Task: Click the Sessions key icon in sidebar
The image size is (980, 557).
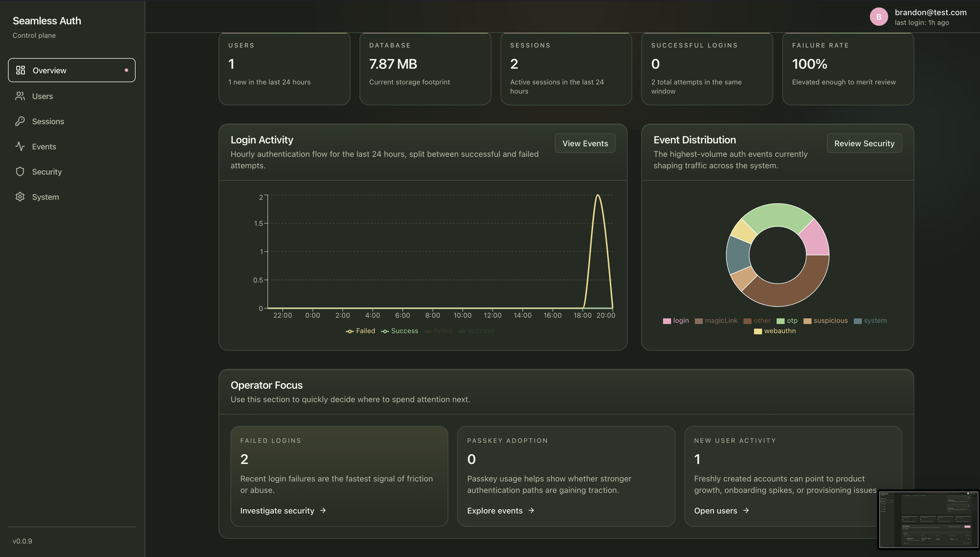Action: tap(20, 121)
